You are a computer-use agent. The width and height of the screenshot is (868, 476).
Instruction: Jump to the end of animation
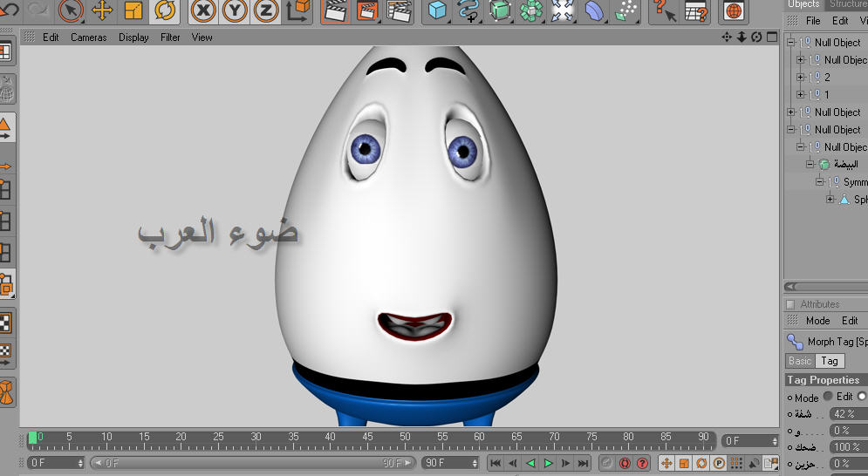click(x=584, y=463)
